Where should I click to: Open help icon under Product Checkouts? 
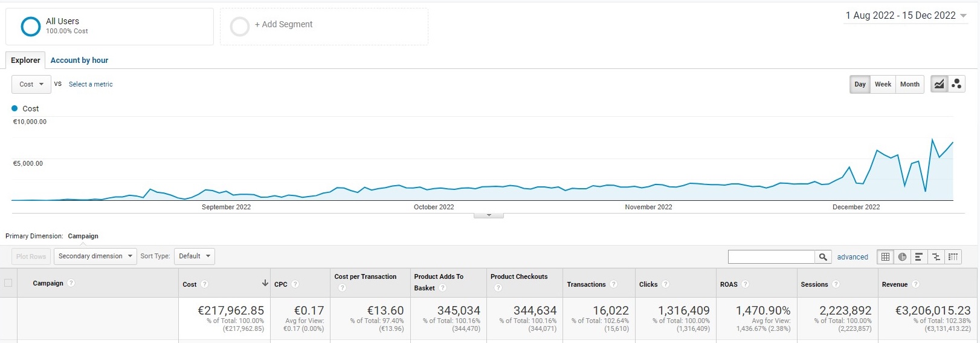(498, 288)
